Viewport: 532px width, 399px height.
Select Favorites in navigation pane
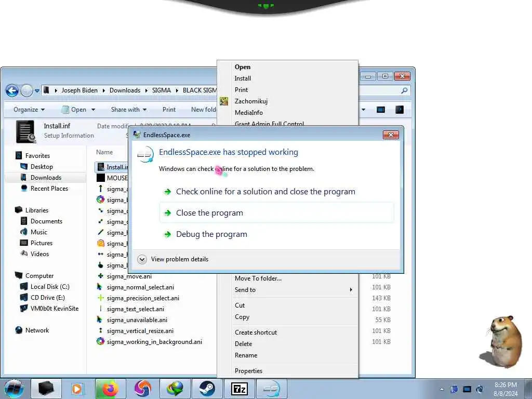[37, 156]
